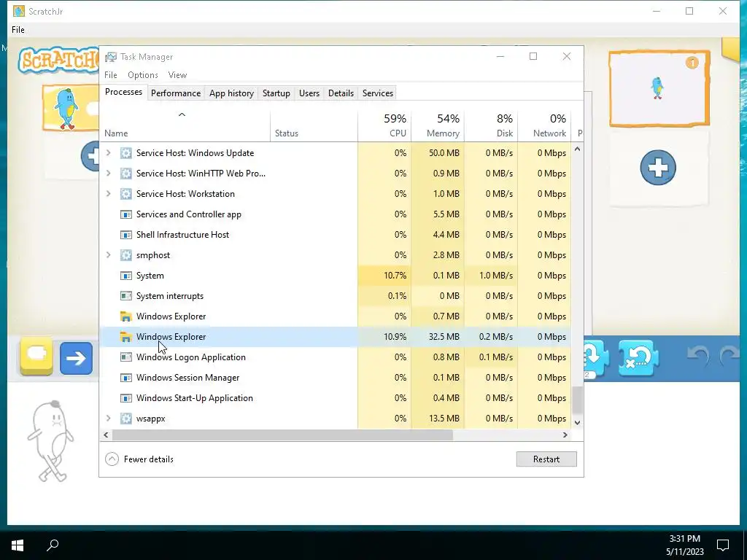Click the 50.0 MB memory value
The width and height of the screenshot is (747, 560).
pyautogui.click(x=444, y=153)
